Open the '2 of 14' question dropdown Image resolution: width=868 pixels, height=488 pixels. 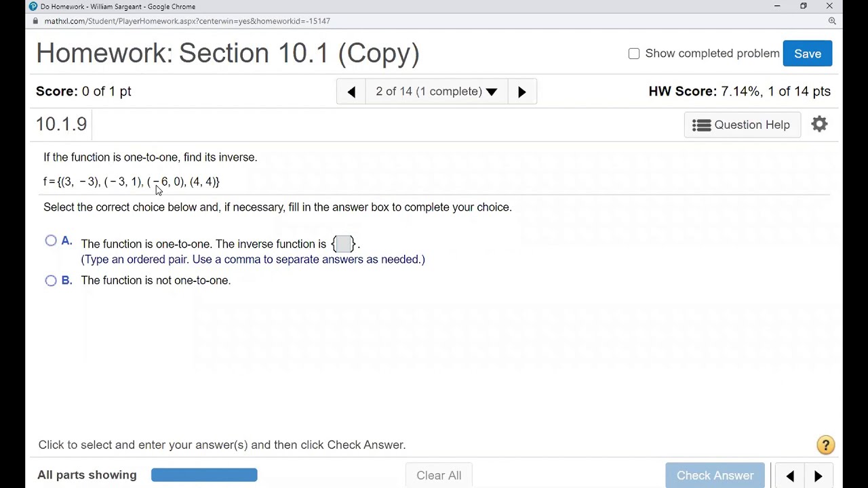click(x=436, y=91)
